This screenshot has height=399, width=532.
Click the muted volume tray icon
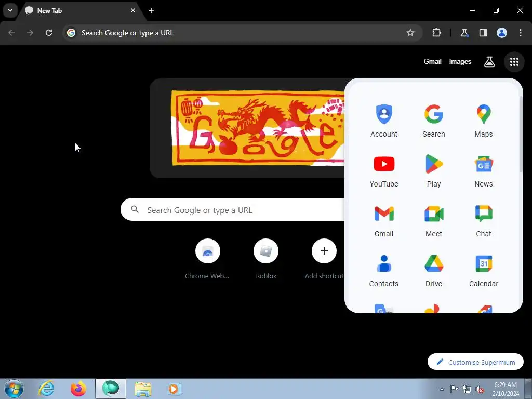point(480,389)
